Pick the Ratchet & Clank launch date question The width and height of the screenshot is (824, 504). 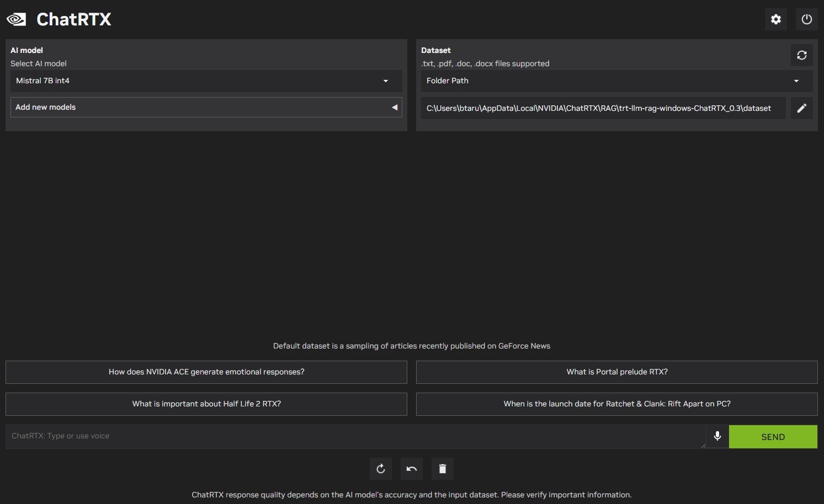pos(617,404)
